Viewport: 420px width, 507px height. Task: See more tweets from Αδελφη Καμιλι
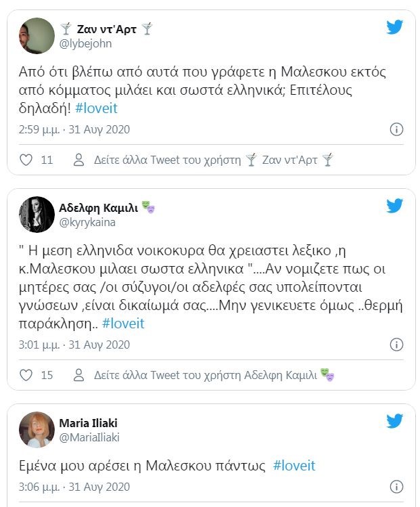(205, 375)
